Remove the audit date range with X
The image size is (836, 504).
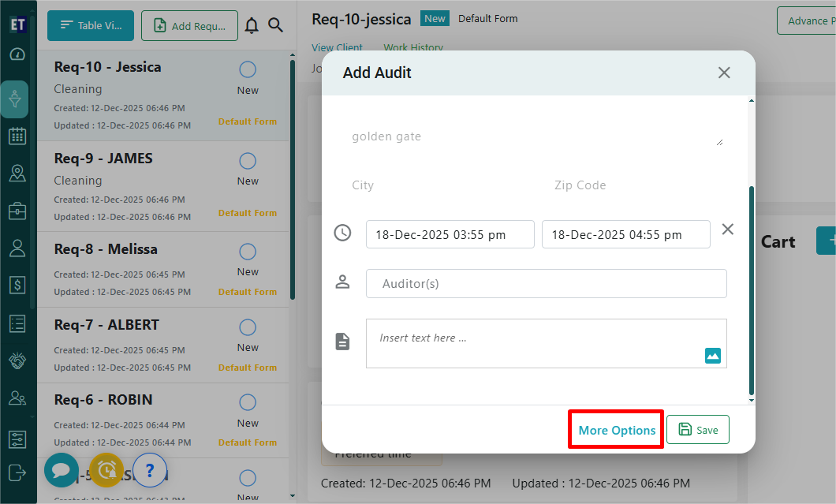727,230
